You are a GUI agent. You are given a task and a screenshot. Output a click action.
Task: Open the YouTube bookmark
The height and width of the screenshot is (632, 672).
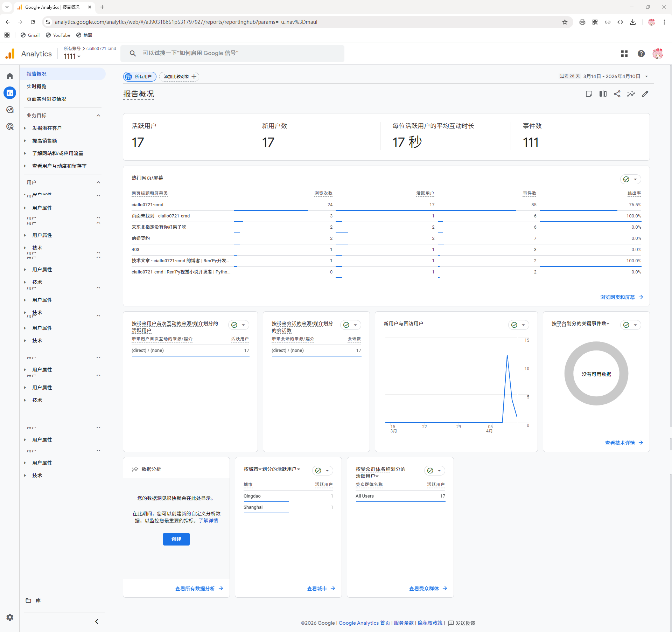tap(58, 35)
